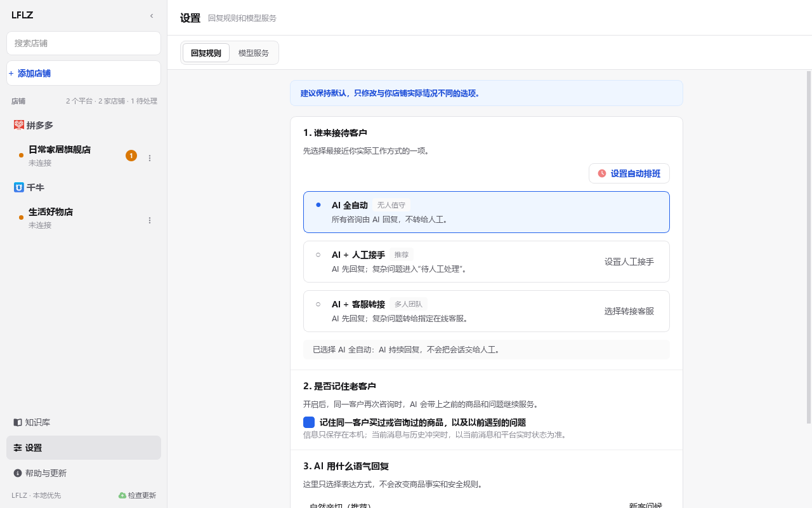Screen dimensions: 812x508
Task: Click the plus icon of 添加店铺
Action: (11, 74)
